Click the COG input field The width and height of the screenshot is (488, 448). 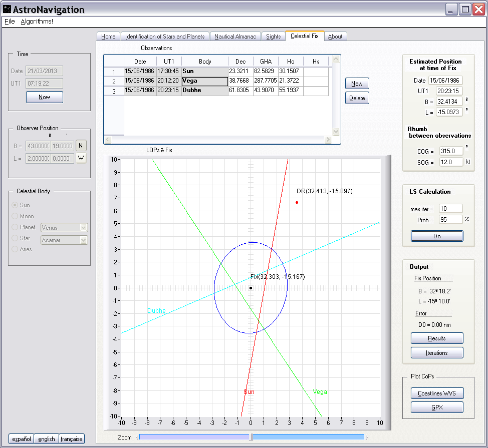(x=451, y=151)
